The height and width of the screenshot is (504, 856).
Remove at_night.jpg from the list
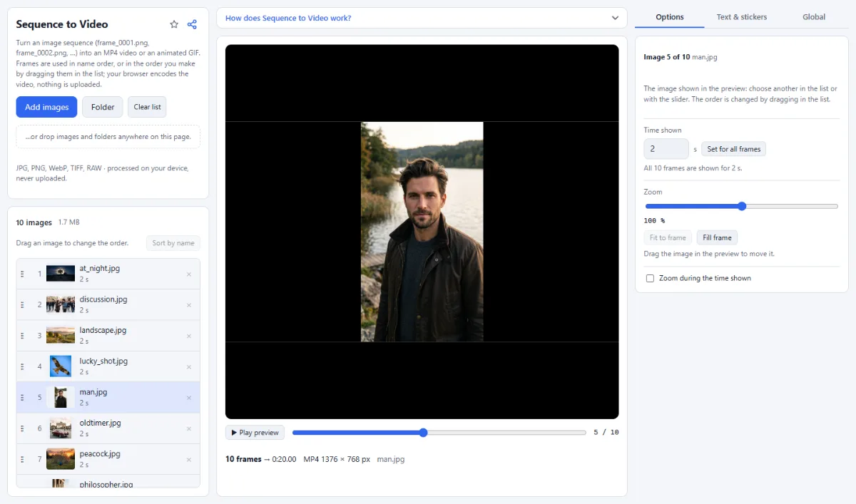[189, 274]
